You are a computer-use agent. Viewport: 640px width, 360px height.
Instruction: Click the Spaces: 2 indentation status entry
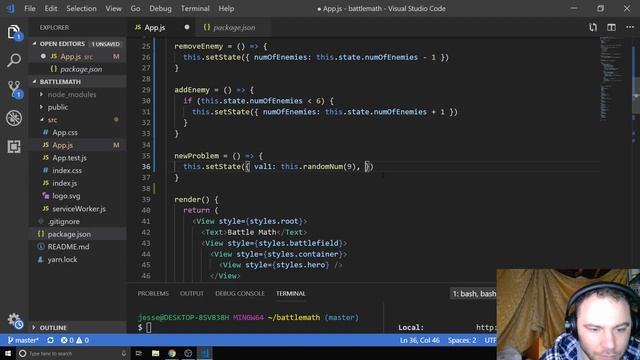pyautogui.click(x=462, y=340)
